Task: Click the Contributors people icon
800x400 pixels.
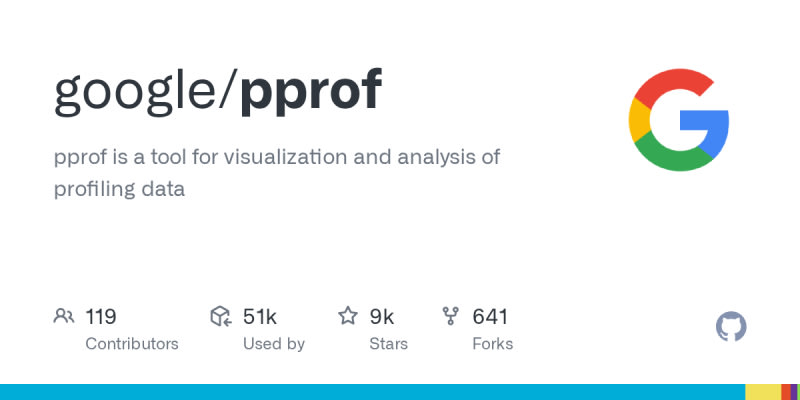Action: click(64, 317)
